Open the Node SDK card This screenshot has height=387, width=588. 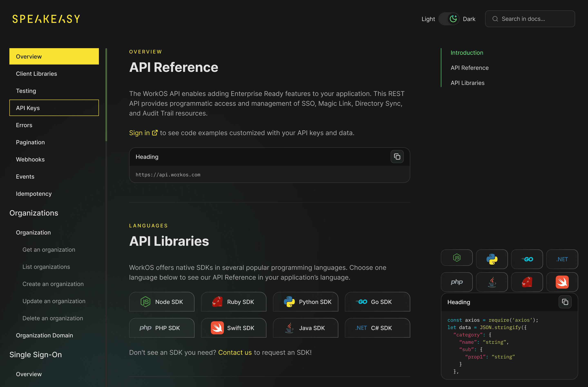click(162, 302)
